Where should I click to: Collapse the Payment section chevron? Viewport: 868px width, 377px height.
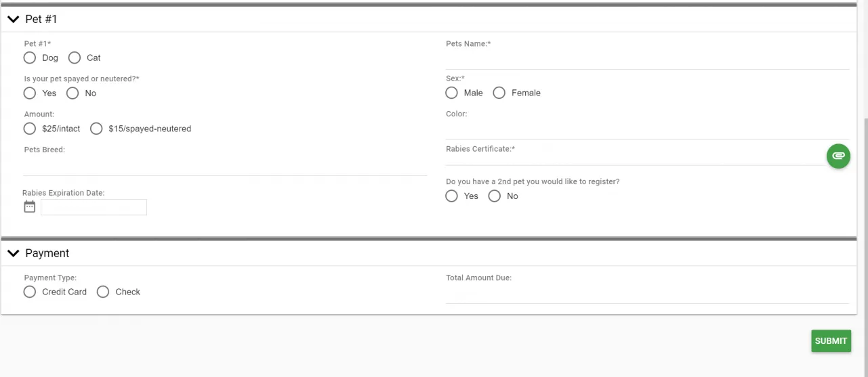pyautogui.click(x=13, y=253)
